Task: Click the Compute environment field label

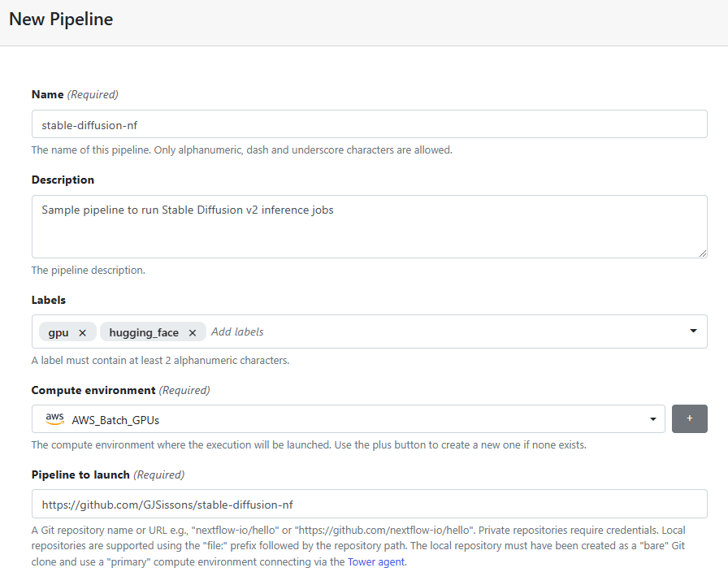Action: (93, 391)
